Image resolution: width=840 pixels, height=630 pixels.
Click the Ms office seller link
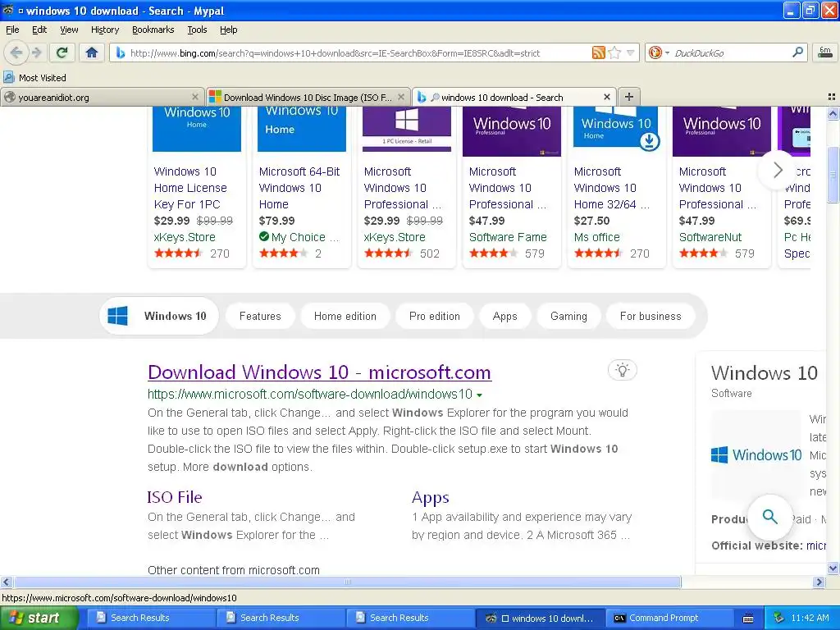coord(597,237)
